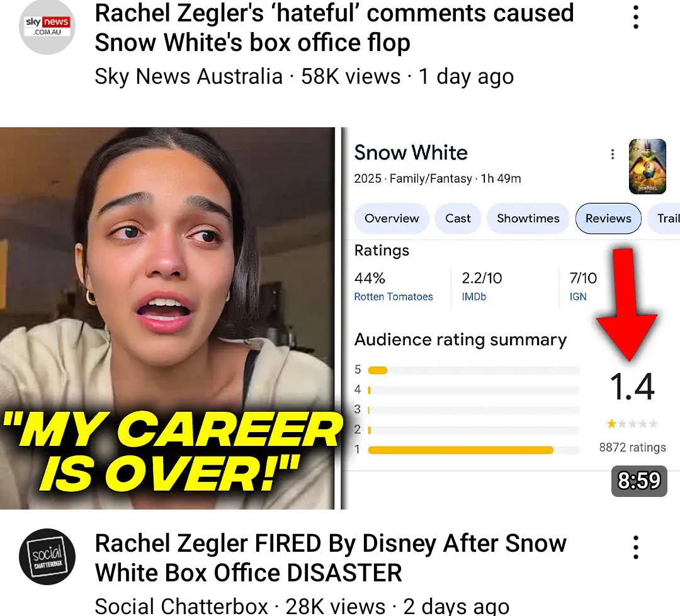Click the Snow White movie poster image
680x616 pixels.
647,166
